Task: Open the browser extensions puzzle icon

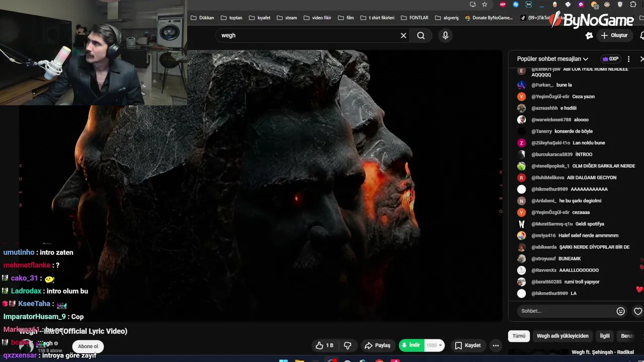Action: point(633,5)
